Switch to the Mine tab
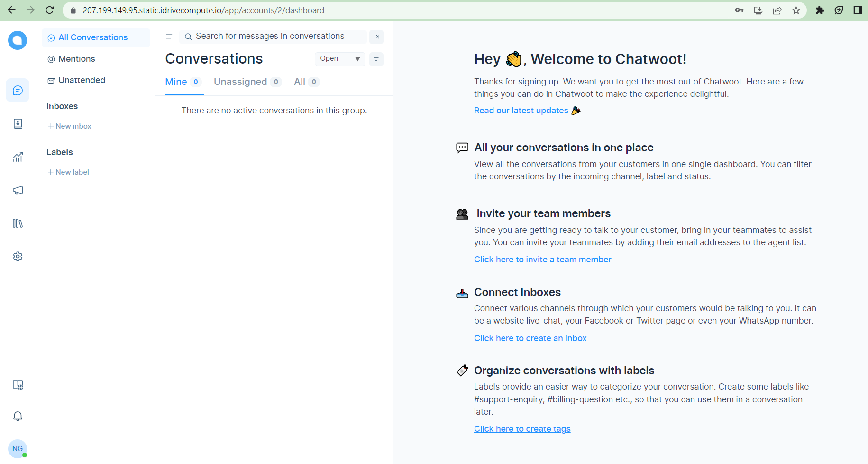This screenshot has height=464, width=868. (x=184, y=82)
